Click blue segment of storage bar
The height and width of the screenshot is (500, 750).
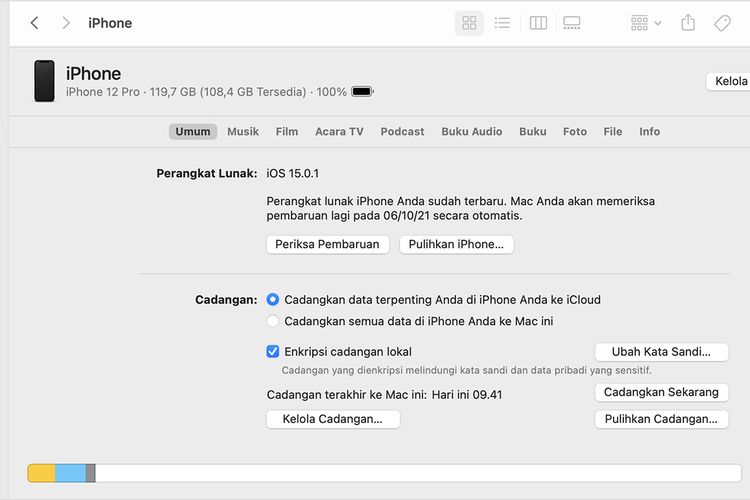pyautogui.click(x=71, y=473)
